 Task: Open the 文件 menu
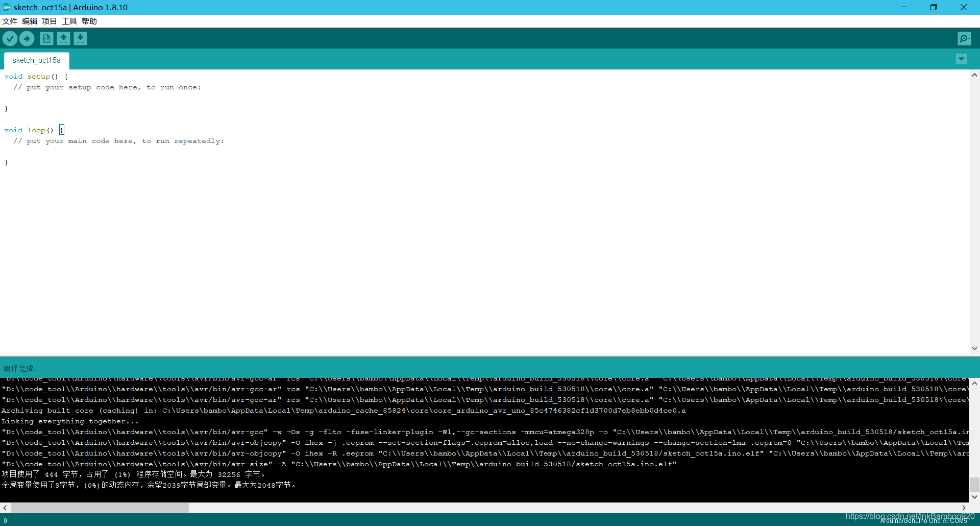[10, 21]
